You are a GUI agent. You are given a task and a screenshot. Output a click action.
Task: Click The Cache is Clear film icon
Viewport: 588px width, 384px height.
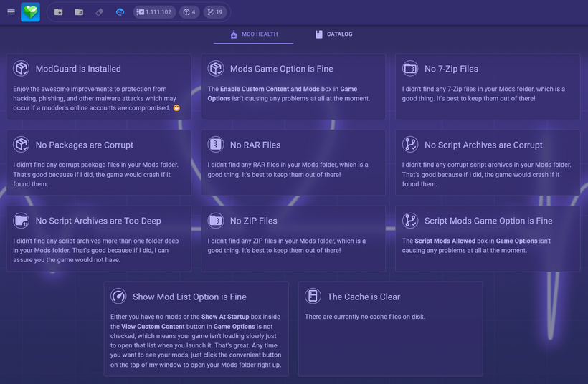pos(313,297)
